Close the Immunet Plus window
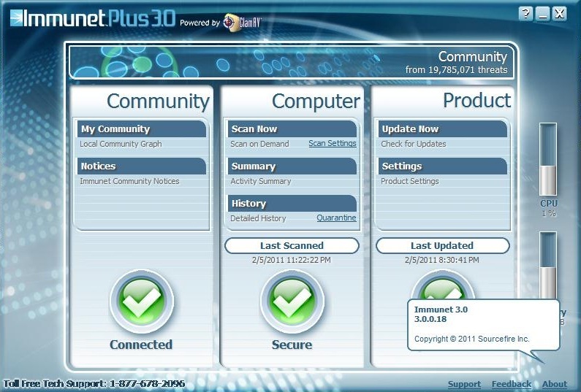Viewport: 581px width, 392px height. tap(560, 14)
